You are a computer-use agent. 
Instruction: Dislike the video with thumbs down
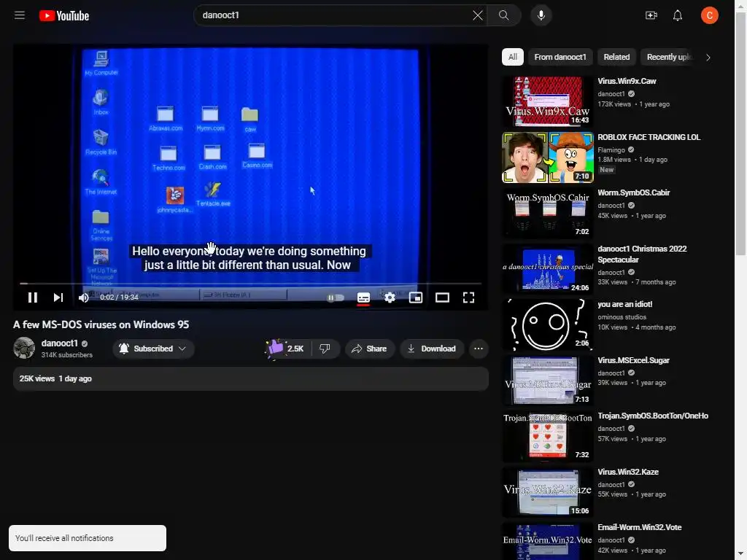click(325, 349)
